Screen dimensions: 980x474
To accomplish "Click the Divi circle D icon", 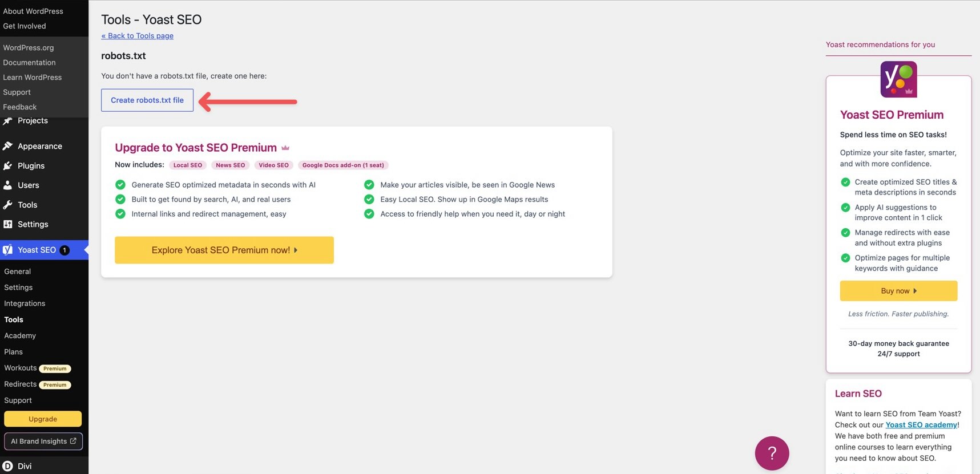I will 7,466.
